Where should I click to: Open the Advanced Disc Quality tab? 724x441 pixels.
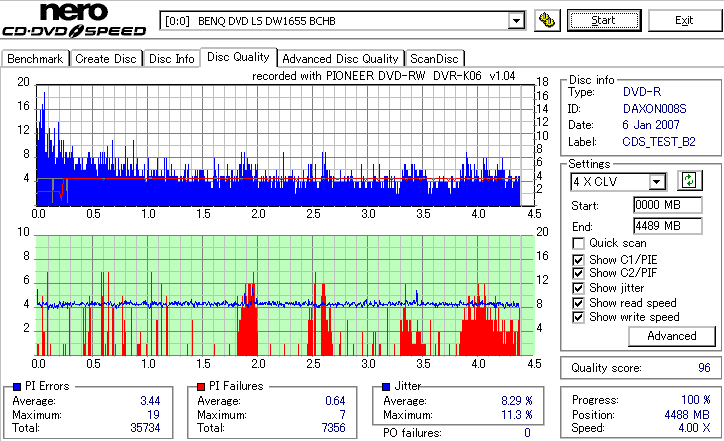[x=340, y=59]
